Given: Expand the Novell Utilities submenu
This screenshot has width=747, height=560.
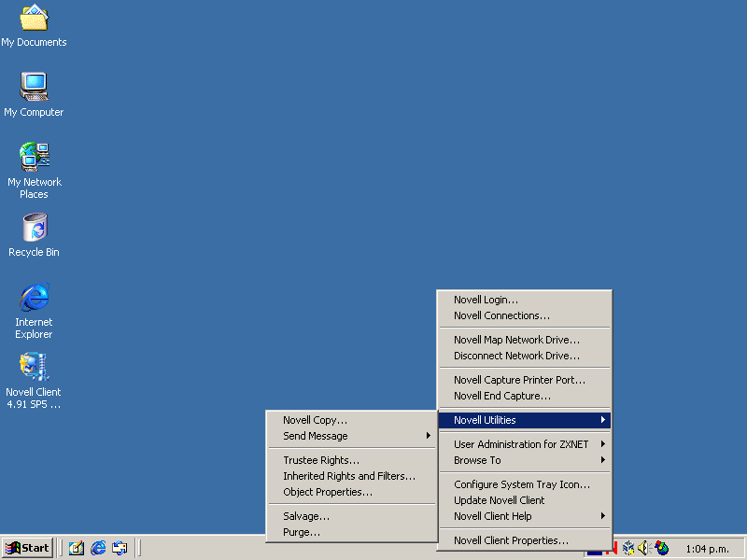Looking at the screenshot, I should pyautogui.click(x=525, y=420).
